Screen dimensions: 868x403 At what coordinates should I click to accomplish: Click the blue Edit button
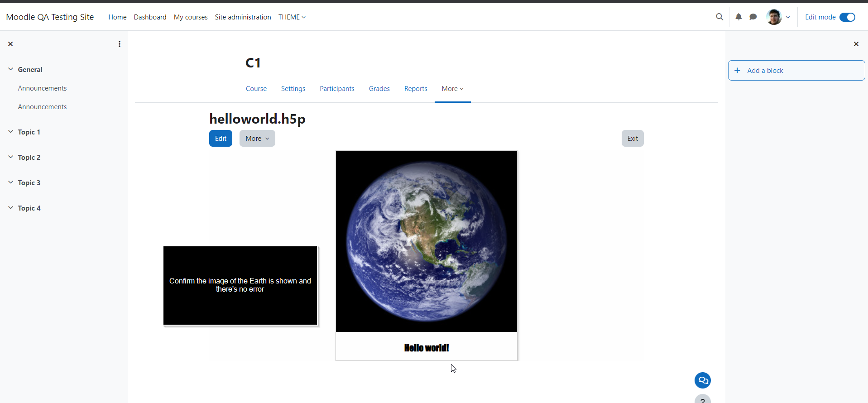221,139
